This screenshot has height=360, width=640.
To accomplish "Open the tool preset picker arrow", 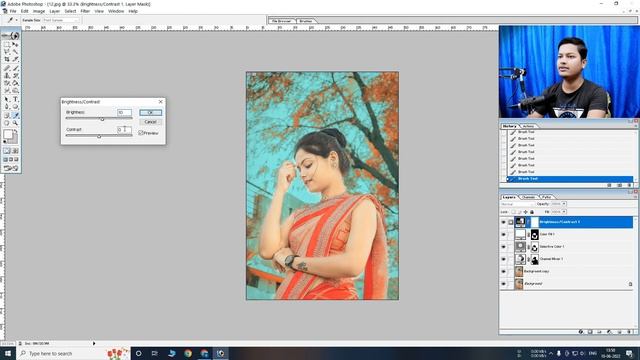I will (16, 20).
